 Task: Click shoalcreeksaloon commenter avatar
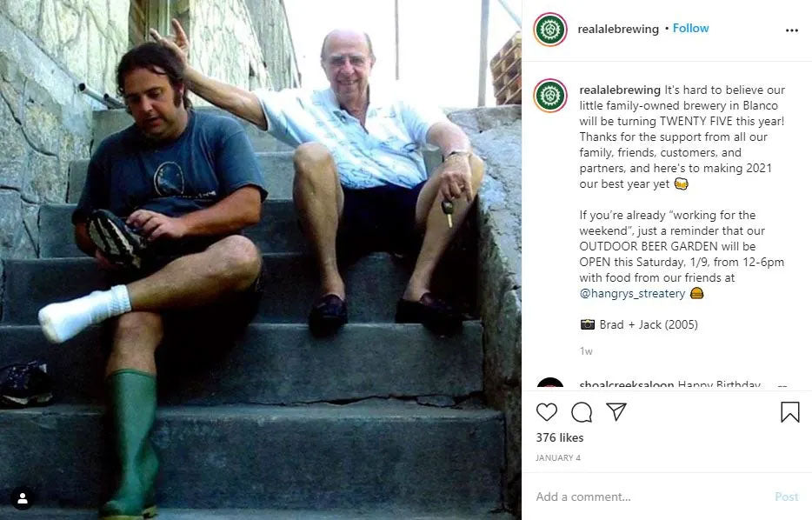click(x=550, y=384)
